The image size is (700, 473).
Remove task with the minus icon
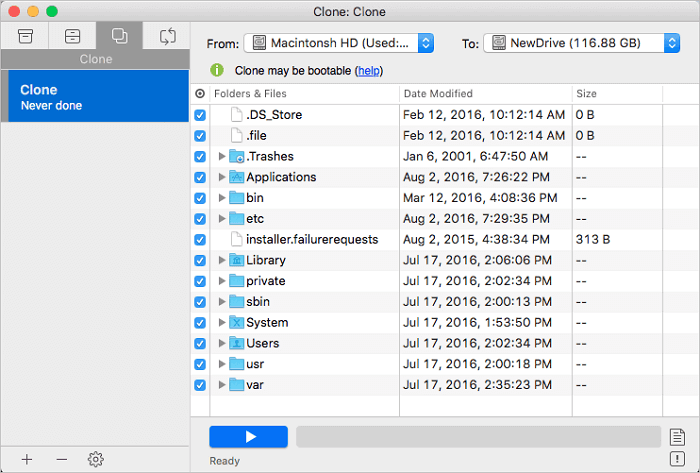[x=61, y=459]
